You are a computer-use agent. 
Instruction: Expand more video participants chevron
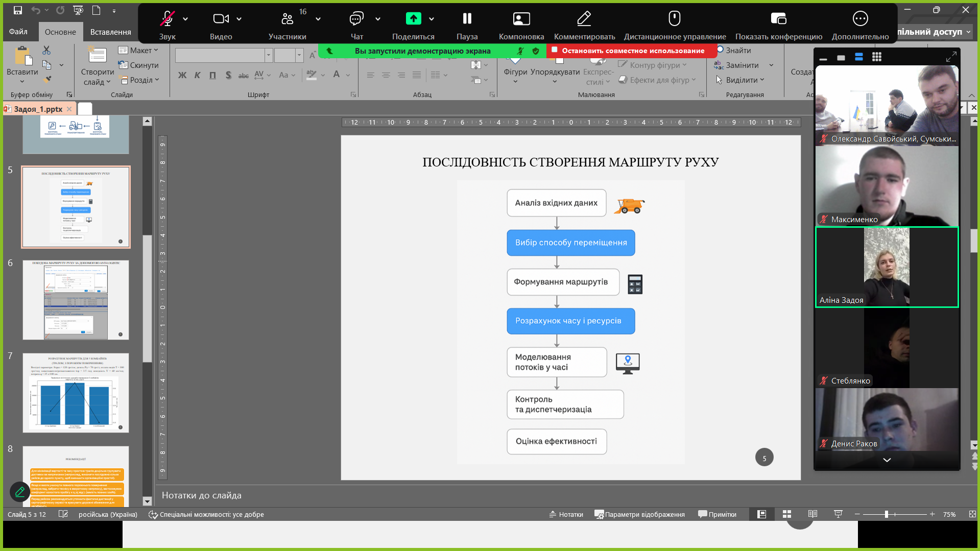tap(887, 460)
